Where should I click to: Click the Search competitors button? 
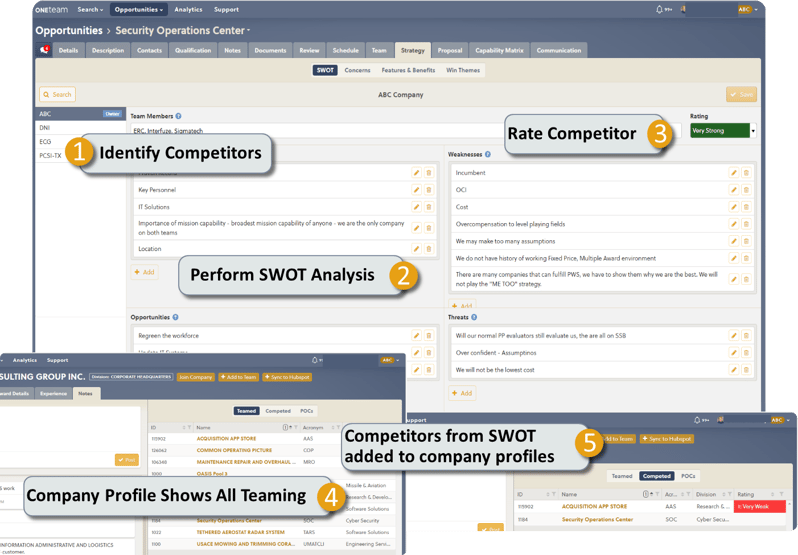coord(58,94)
